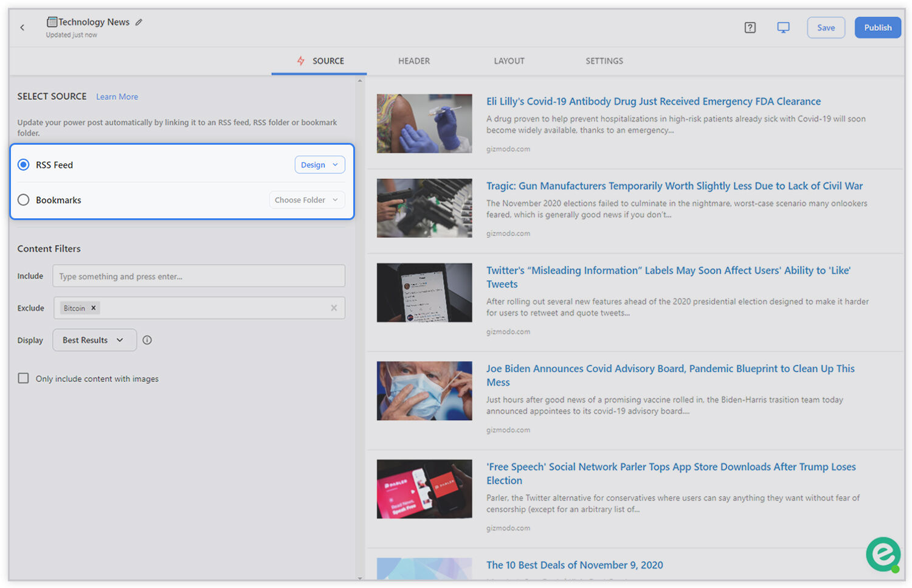The width and height of the screenshot is (912, 588).
Task: Open Free Speech Parler article link
Action: 671,474
